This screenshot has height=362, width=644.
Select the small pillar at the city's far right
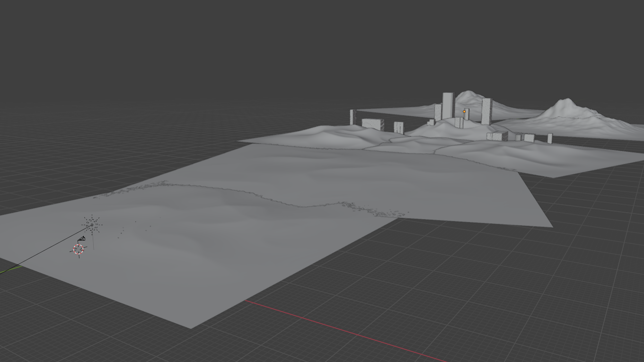click(550, 138)
